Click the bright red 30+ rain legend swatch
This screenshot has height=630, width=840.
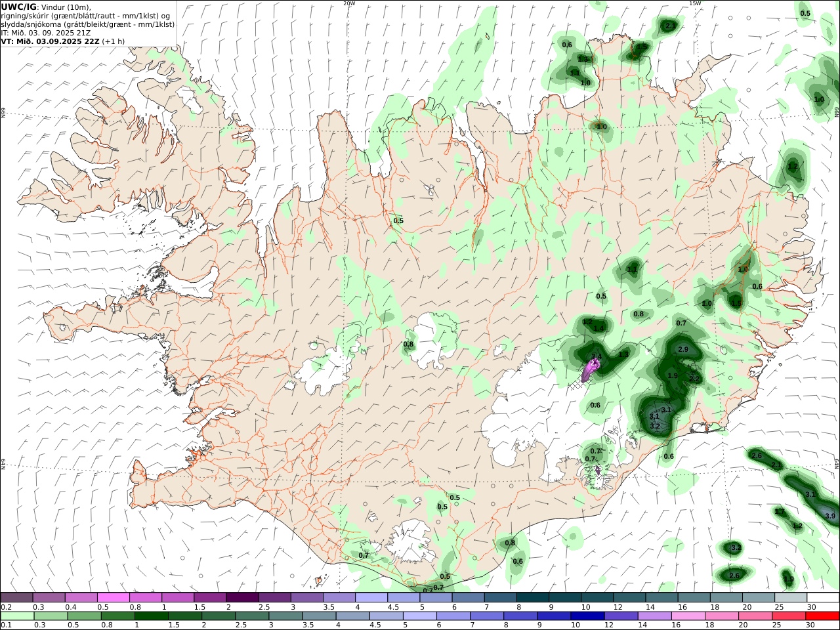(823, 616)
